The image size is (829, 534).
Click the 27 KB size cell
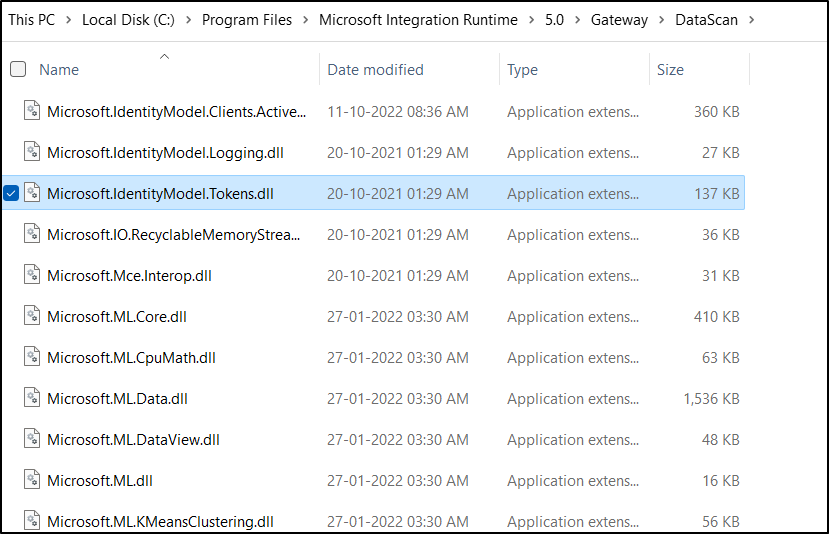[x=721, y=153]
